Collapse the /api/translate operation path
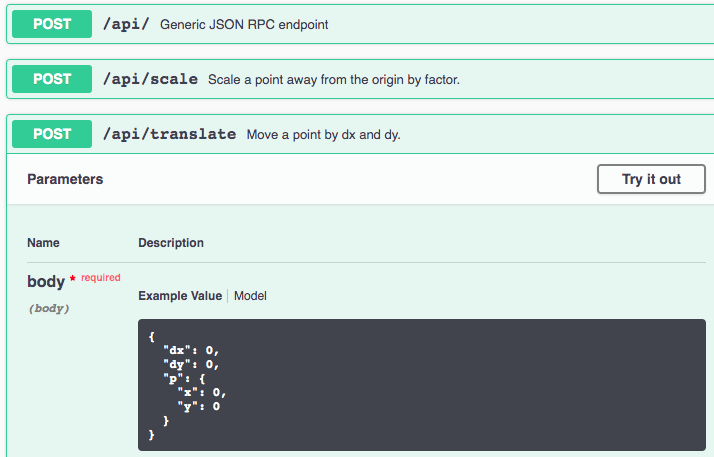The width and height of the screenshot is (714, 457). coord(169,134)
